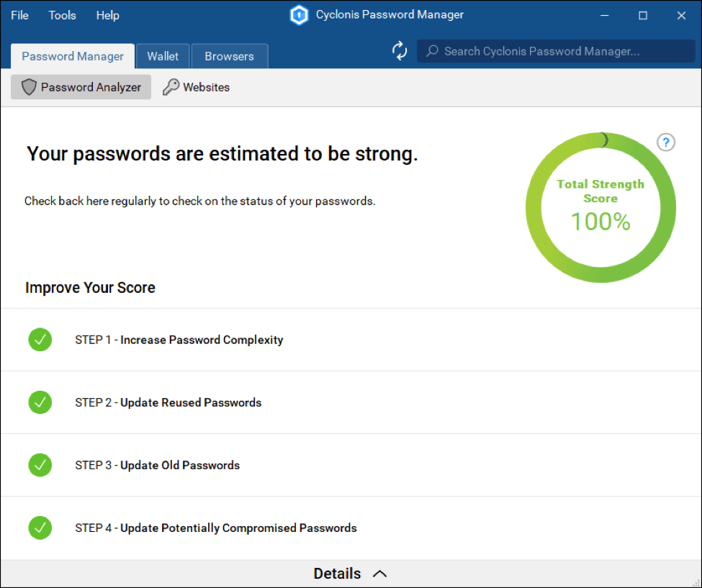Click the Websites key icon
Image resolution: width=702 pixels, height=588 pixels.
(x=171, y=86)
